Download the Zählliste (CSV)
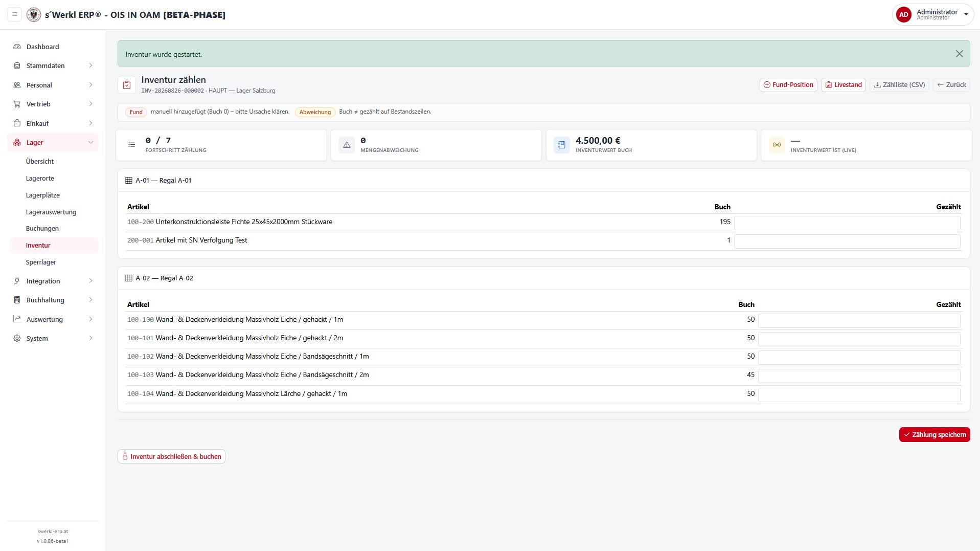Viewport: 980px width, 551px height. coord(899,85)
